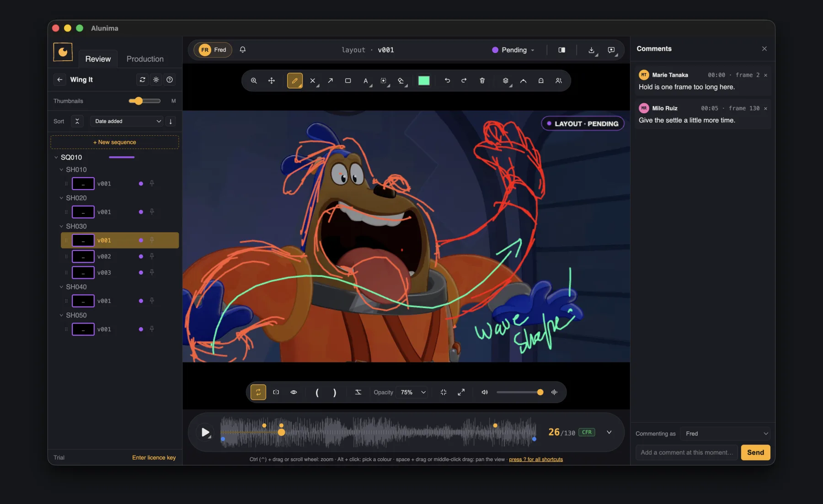
Task: Click the notification bell icon
Action: click(243, 50)
